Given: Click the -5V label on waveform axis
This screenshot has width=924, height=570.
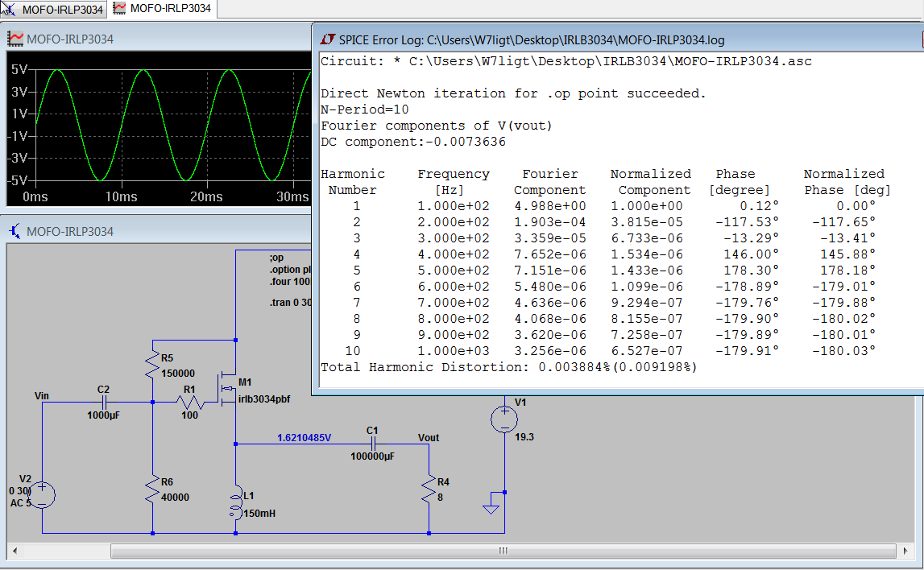Looking at the screenshot, I should click(x=18, y=180).
